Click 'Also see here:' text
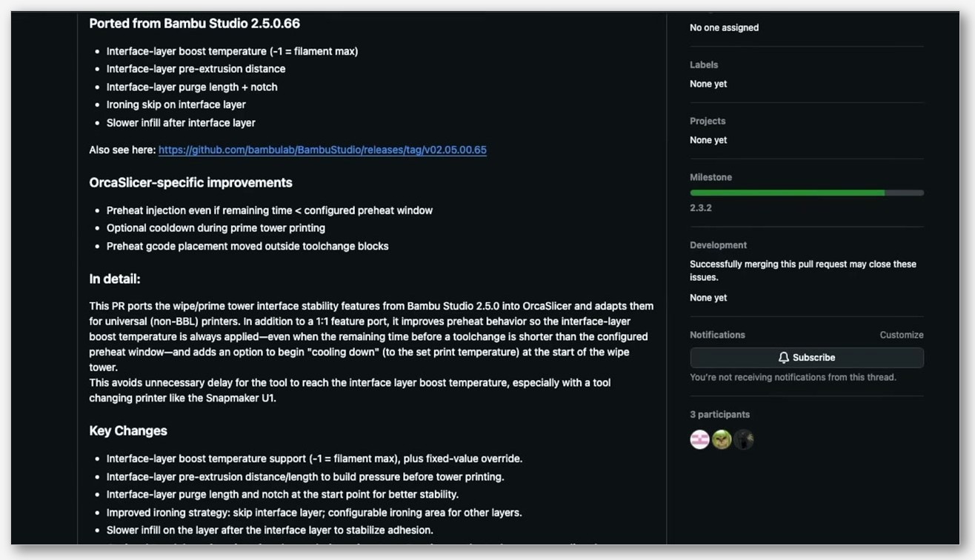Image resolution: width=975 pixels, height=560 pixels. [x=122, y=150]
